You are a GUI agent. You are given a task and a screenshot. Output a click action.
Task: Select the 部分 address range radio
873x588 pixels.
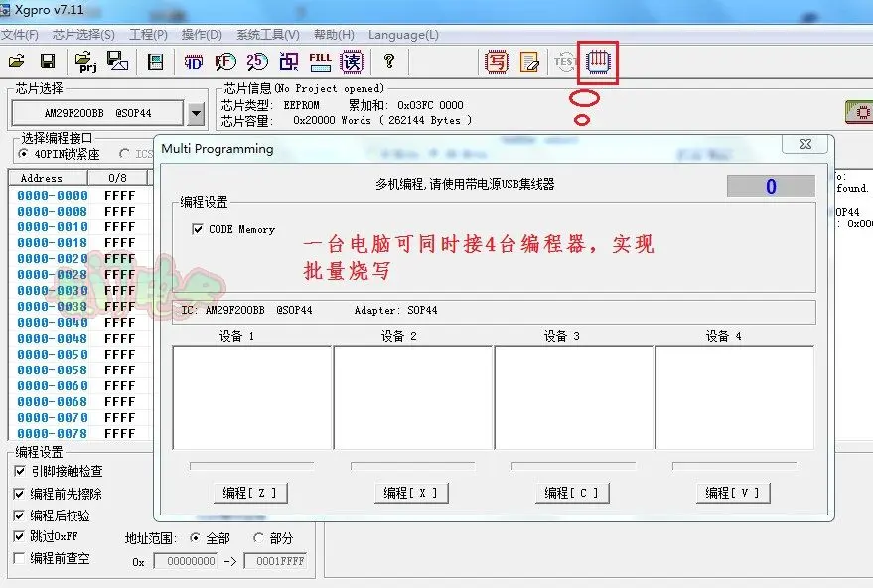[258, 538]
